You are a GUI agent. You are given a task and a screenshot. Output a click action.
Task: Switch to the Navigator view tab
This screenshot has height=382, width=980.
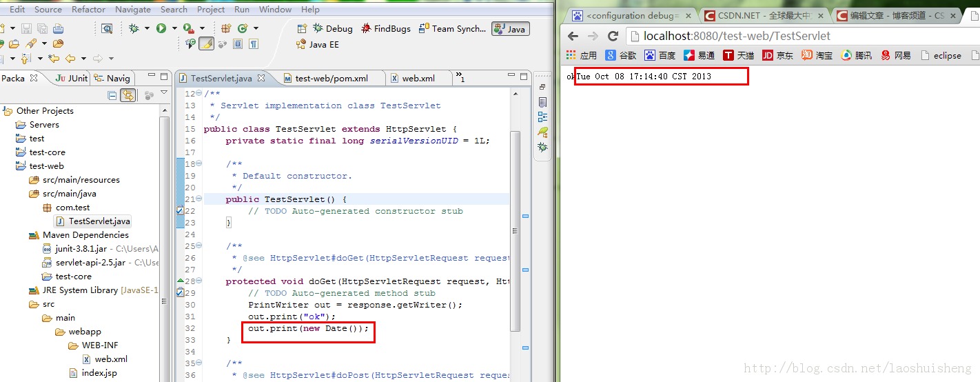[x=111, y=78]
